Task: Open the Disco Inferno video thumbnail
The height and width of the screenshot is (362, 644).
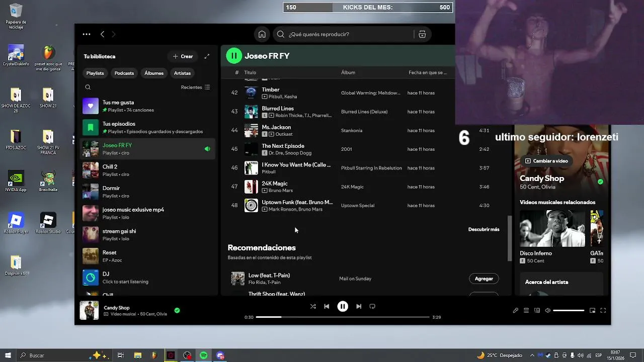Action: [552, 229]
